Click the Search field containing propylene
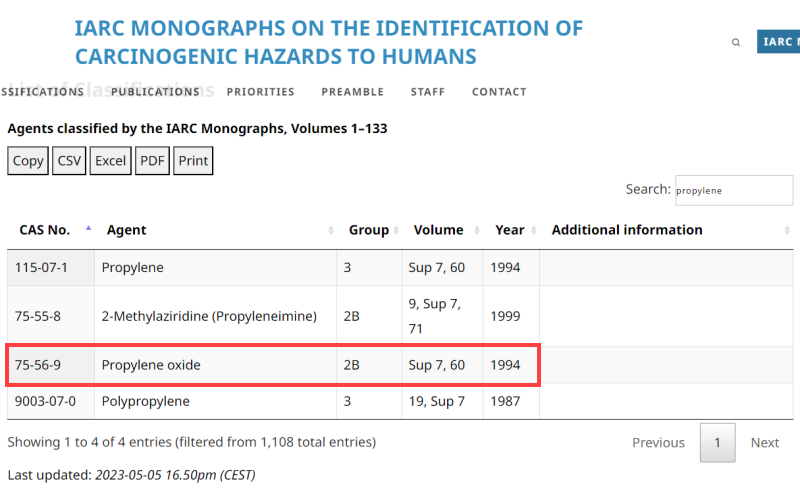This screenshot has width=800, height=500. point(733,190)
